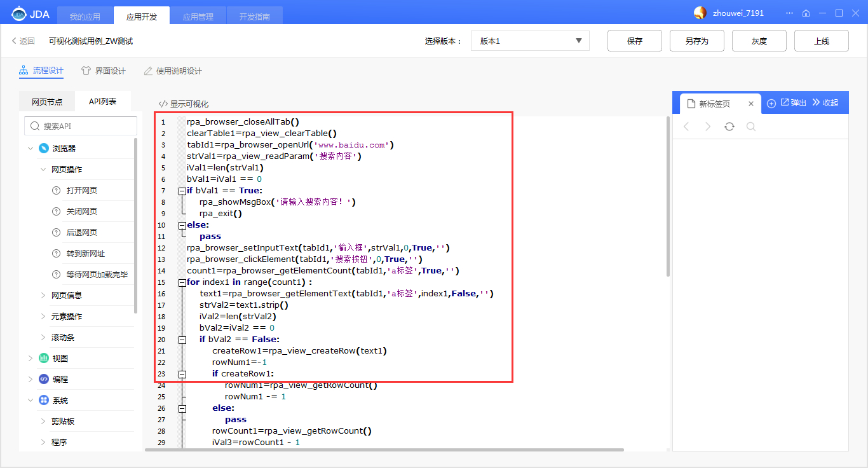868x468 pixels.
Task: Open help icon beside 后退网页
Action: point(55,232)
